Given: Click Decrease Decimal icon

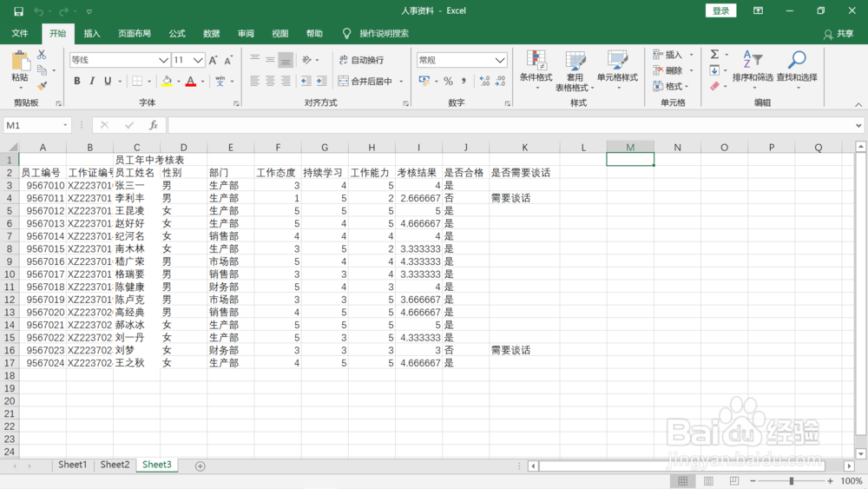Looking at the screenshot, I should point(501,82).
